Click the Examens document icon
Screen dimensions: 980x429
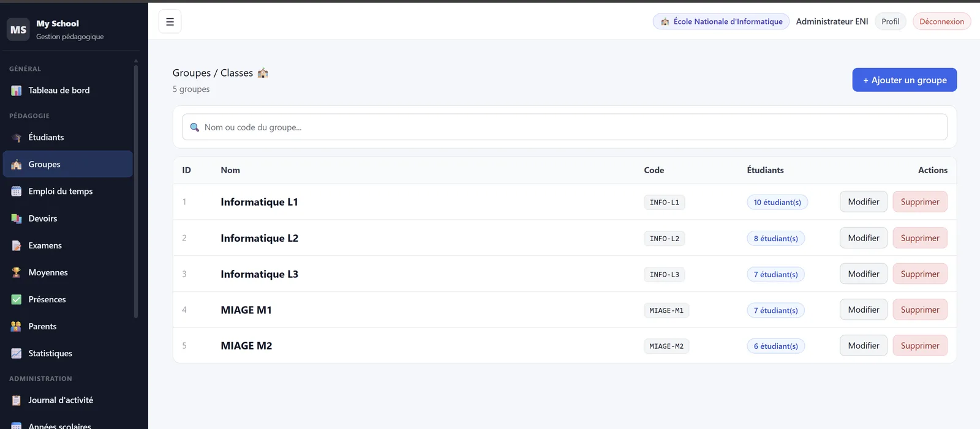[x=17, y=245]
